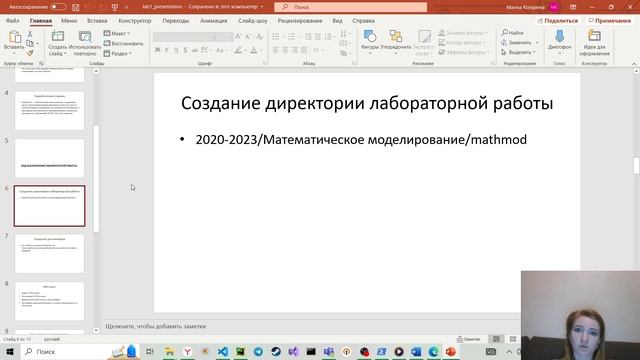Open the Упорядочить arrange menu
The image size is (640, 360).
point(396,41)
